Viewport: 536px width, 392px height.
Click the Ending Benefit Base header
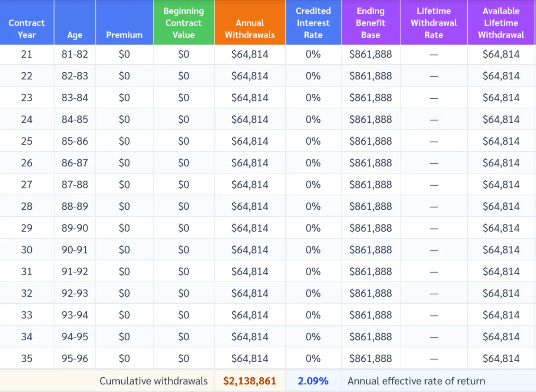[371, 23]
